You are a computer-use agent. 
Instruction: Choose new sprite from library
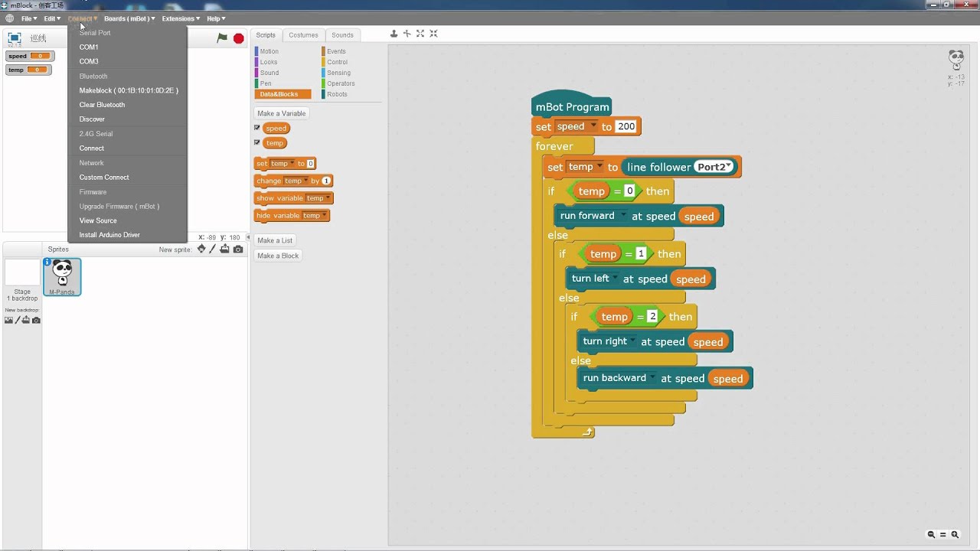point(201,249)
